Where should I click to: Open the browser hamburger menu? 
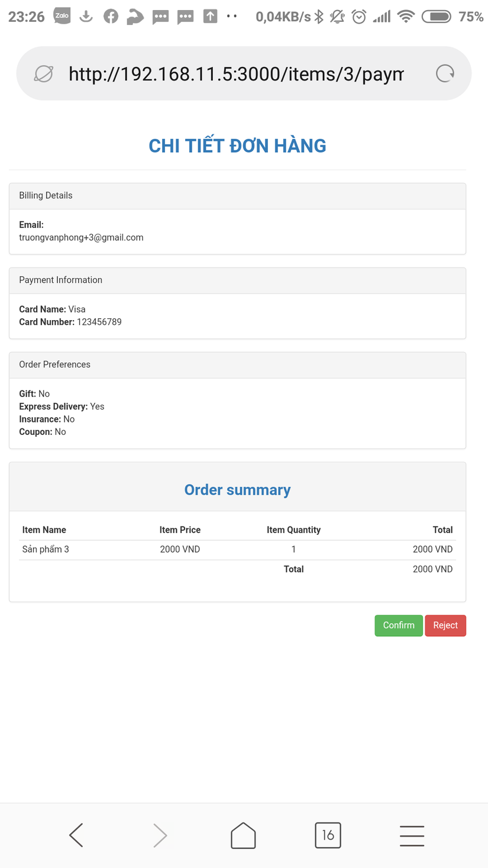click(412, 835)
